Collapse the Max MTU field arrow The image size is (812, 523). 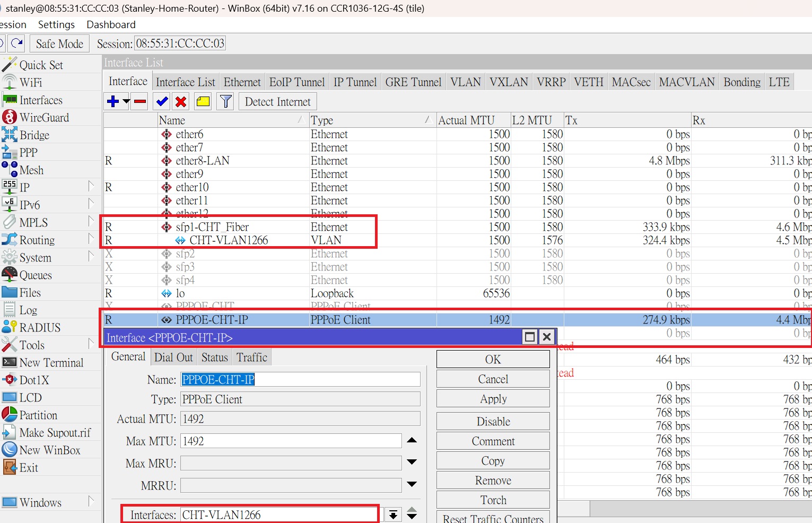point(412,441)
